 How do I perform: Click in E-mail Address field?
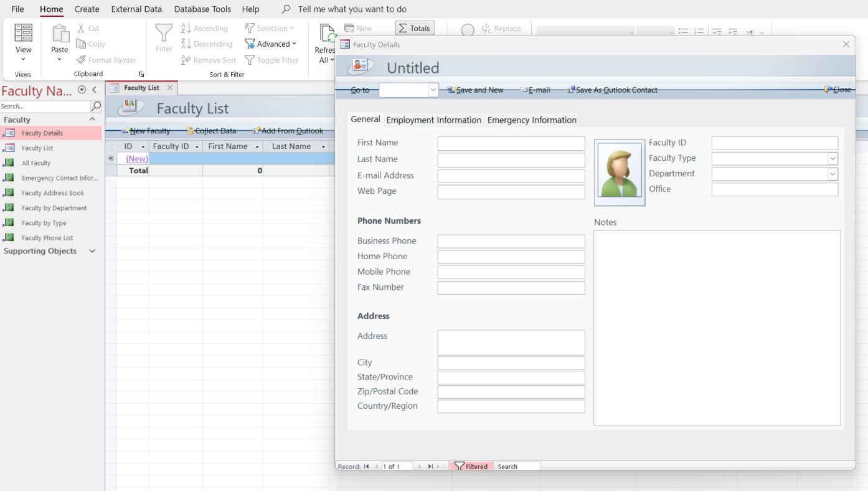pos(511,176)
